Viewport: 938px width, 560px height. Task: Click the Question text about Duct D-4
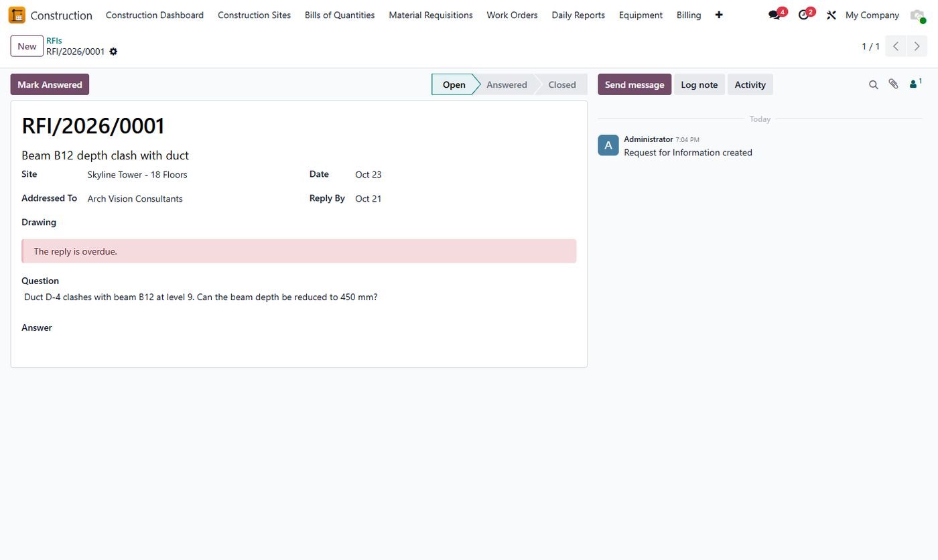click(x=201, y=297)
